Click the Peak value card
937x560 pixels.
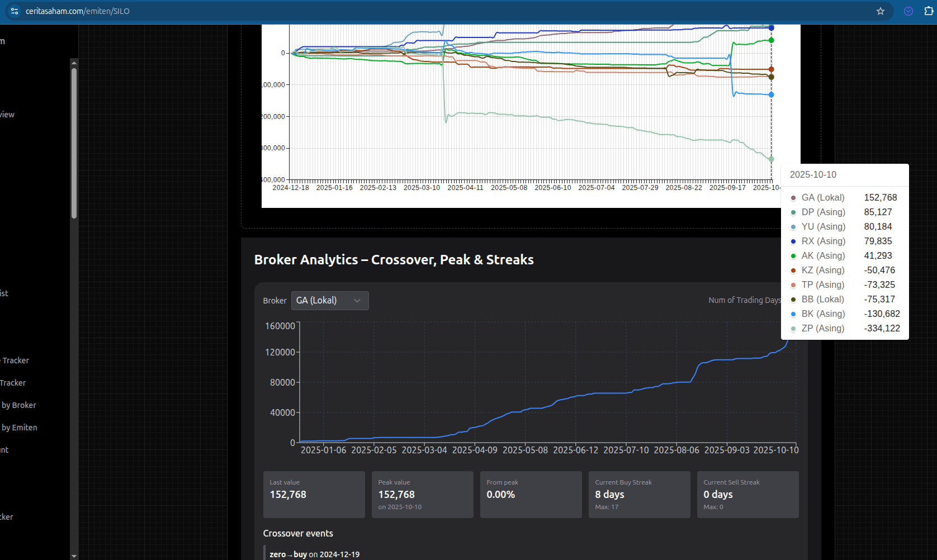point(422,495)
